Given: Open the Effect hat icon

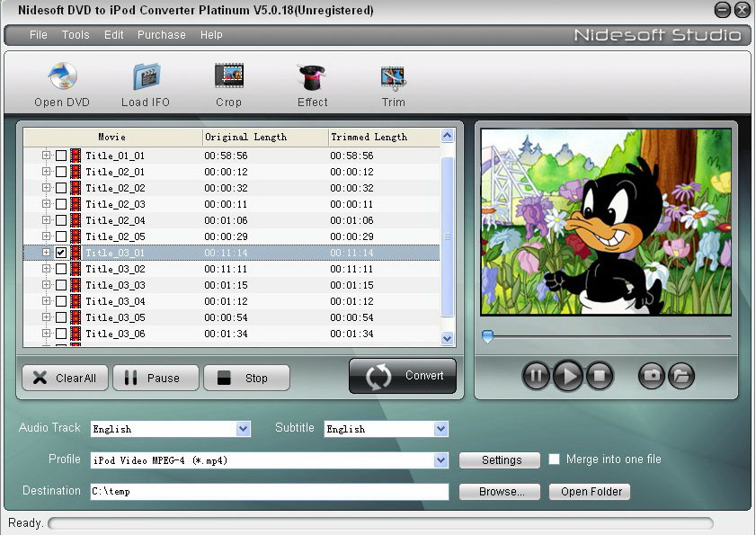Looking at the screenshot, I should pyautogui.click(x=312, y=77).
